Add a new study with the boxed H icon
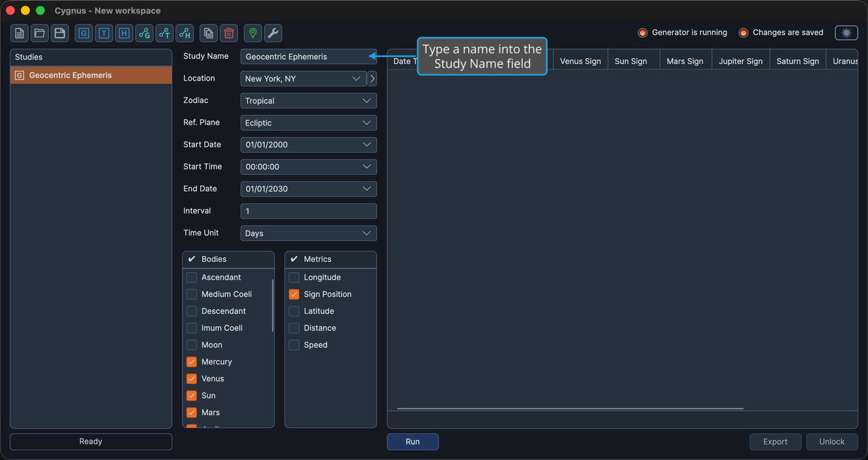 (124, 33)
